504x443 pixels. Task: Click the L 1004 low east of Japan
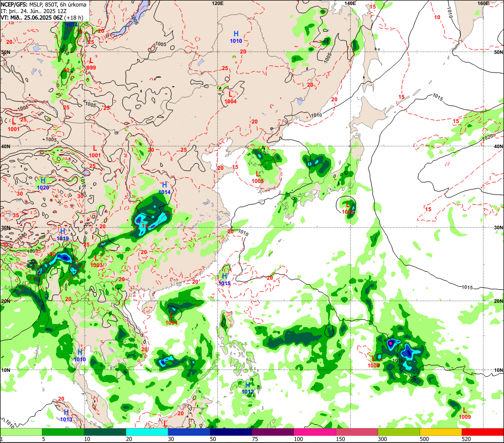tap(348, 208)
